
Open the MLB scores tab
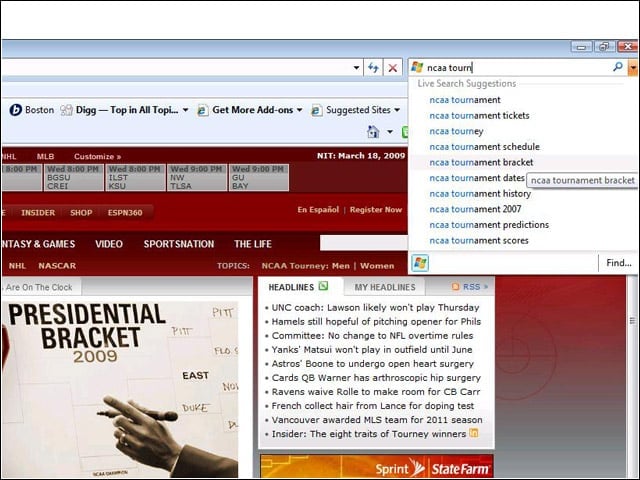45,157
